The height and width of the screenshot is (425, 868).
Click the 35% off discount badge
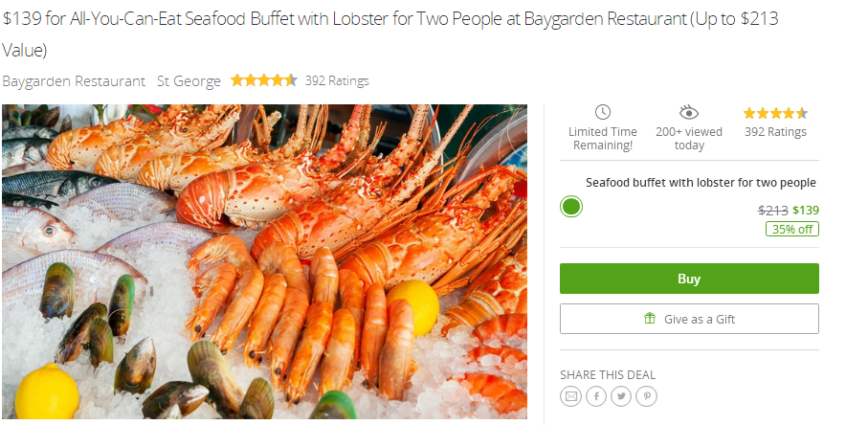[x=792, y=229]
